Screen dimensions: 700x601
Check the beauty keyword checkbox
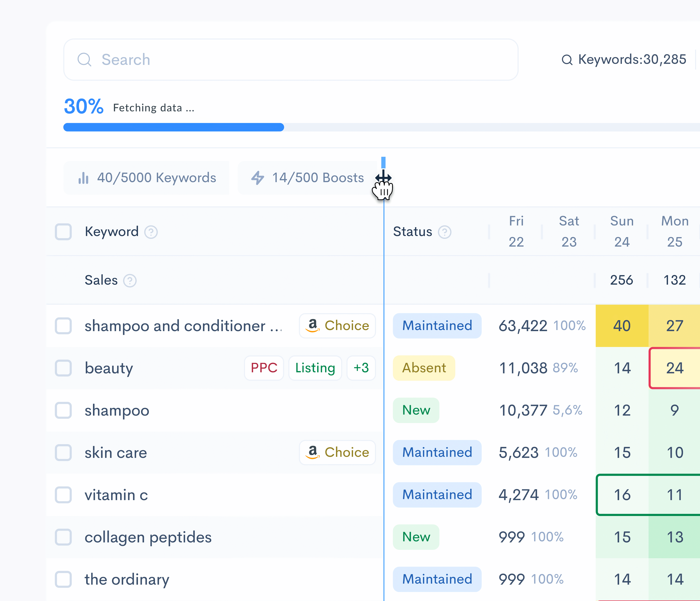63,368
